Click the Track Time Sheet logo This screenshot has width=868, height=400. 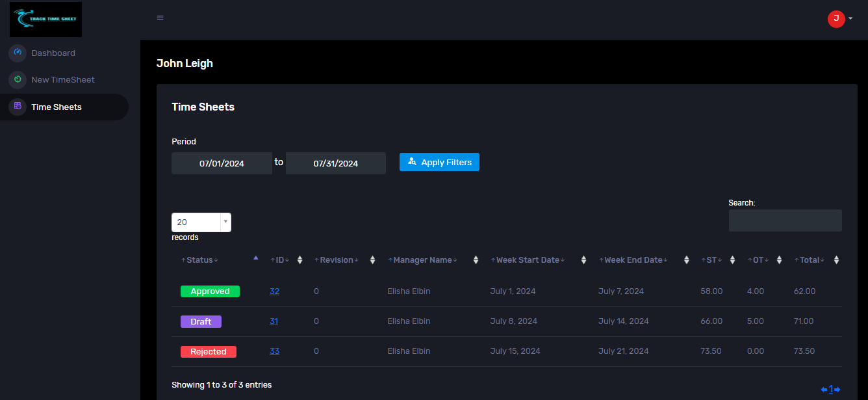45,19
